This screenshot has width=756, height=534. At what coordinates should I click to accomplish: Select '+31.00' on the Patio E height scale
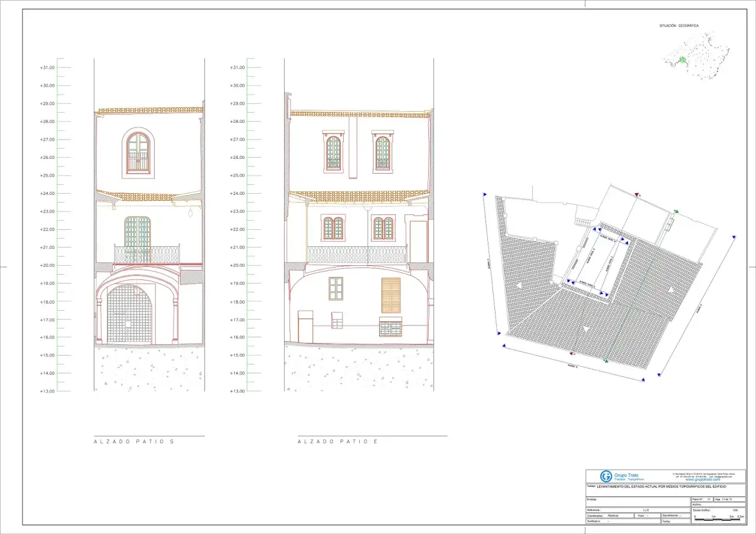point(237,67)
